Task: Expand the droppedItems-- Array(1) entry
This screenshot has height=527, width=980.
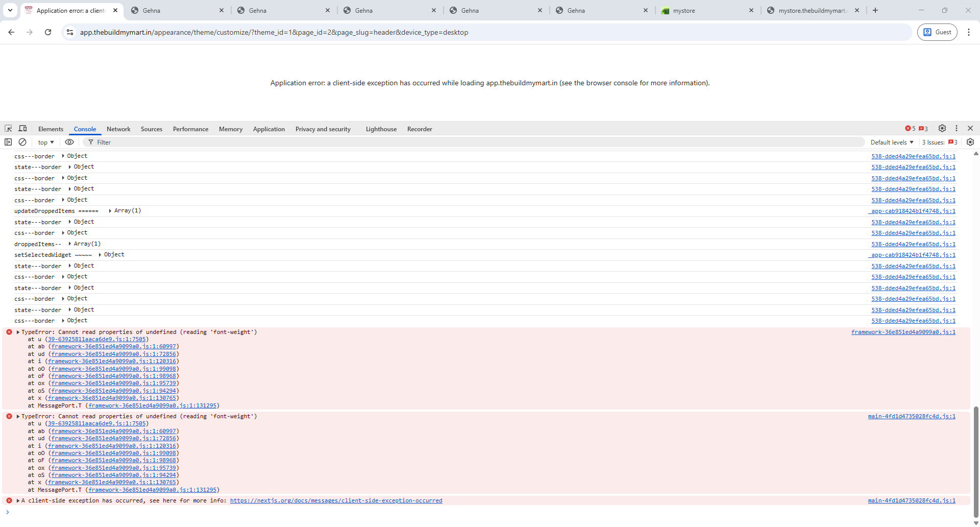Action: (70, 244)
